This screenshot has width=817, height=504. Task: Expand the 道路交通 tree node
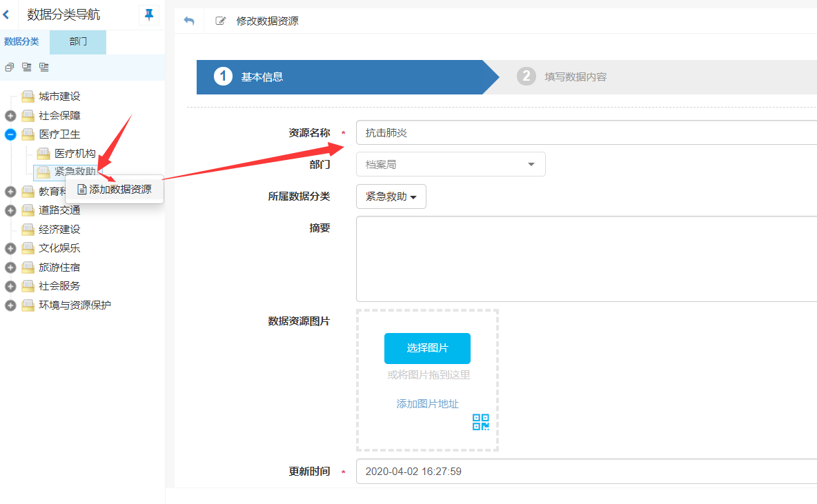point(10,210)
